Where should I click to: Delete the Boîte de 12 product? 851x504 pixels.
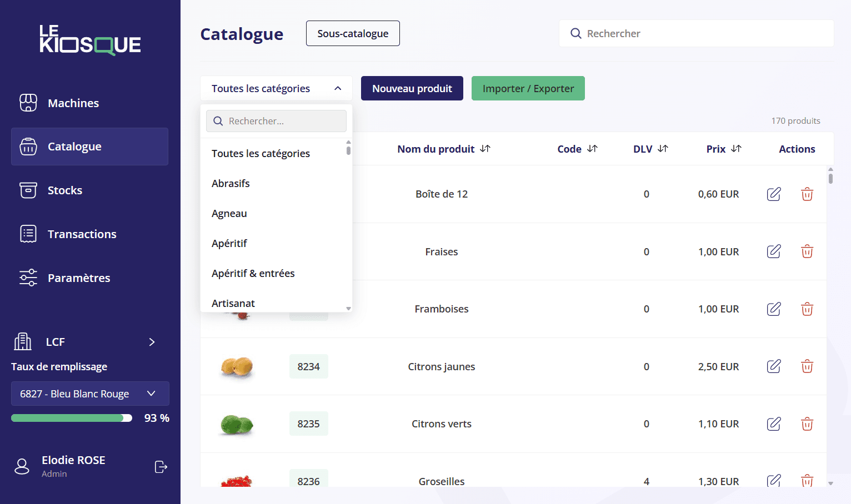tap(807, 194)
